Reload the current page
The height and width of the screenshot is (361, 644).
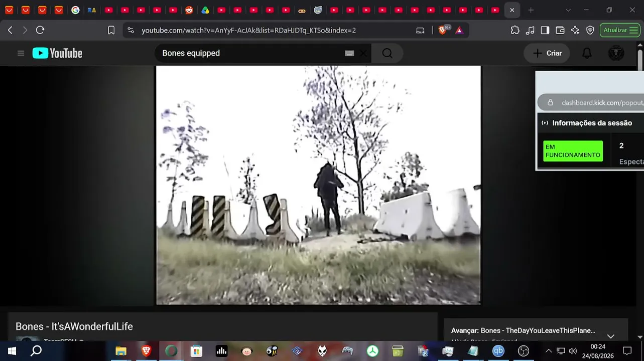pos(40,30)
